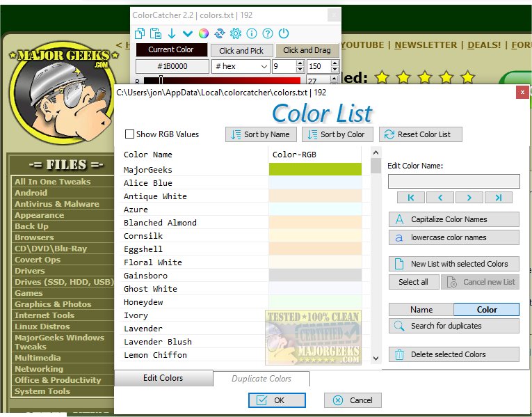532x417 pixels.
Task: Click New List with selected Colors
Action: [453, 264]
